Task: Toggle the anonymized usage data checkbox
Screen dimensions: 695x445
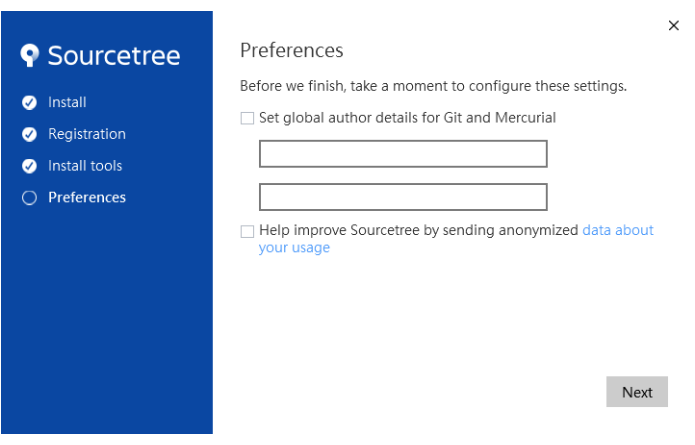Action: pyautogui.click(x=247, y=231)
